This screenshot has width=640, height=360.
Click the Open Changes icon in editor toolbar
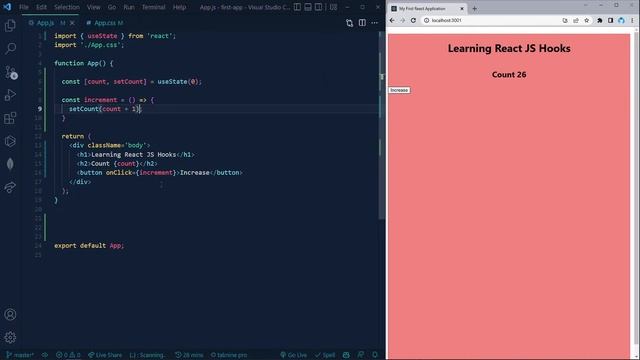[x=349, y=23]
